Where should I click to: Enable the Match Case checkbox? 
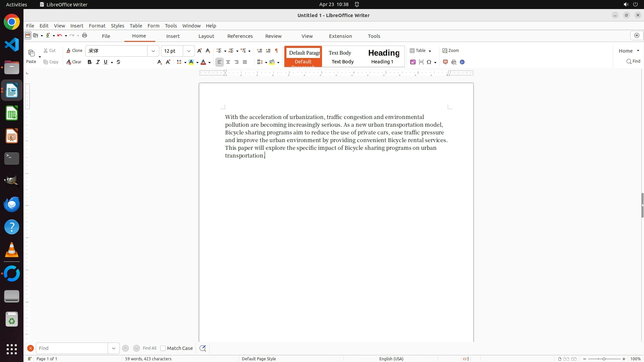[163, 348]
